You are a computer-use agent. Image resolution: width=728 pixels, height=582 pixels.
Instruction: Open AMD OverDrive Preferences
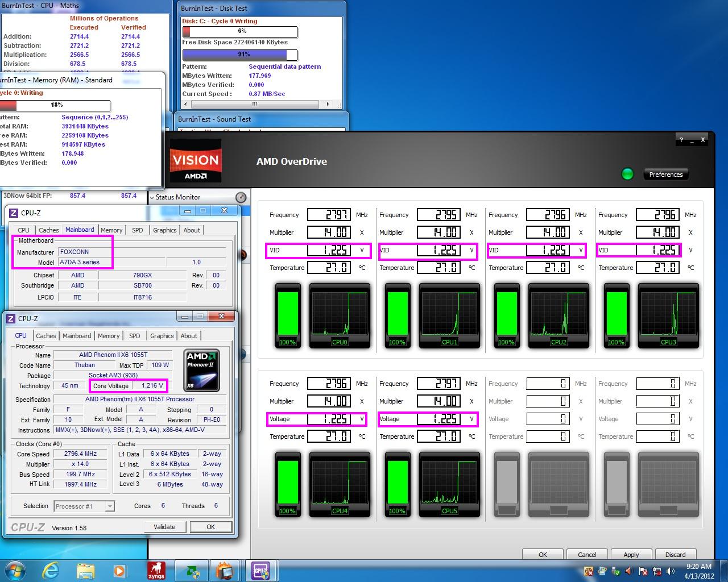(665, 174)
